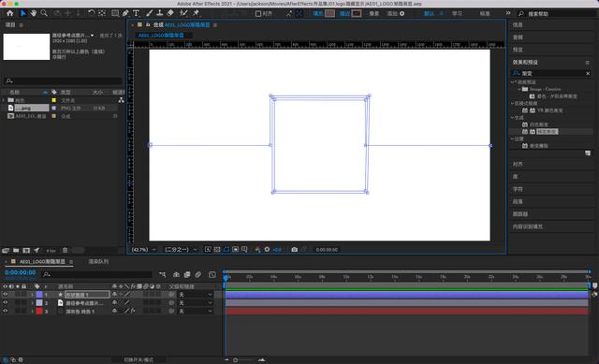
Task: Select the Rotation tool
Action: click(92, 13)
